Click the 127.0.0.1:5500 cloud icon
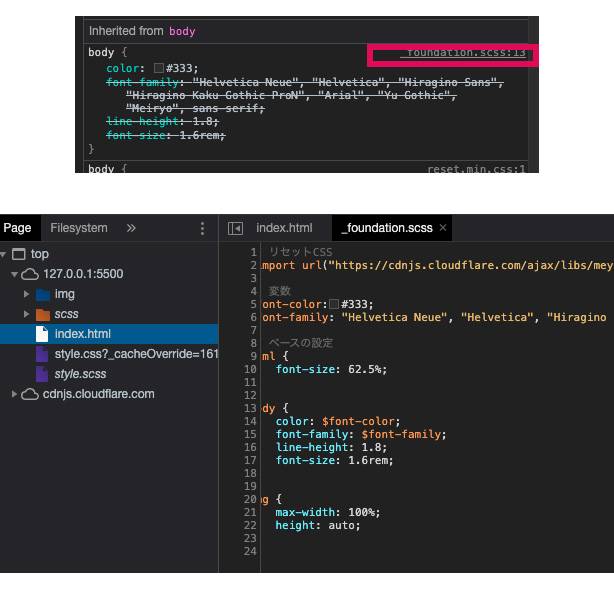The height and width of the screenshot is (600, 614). pos(30,274)
